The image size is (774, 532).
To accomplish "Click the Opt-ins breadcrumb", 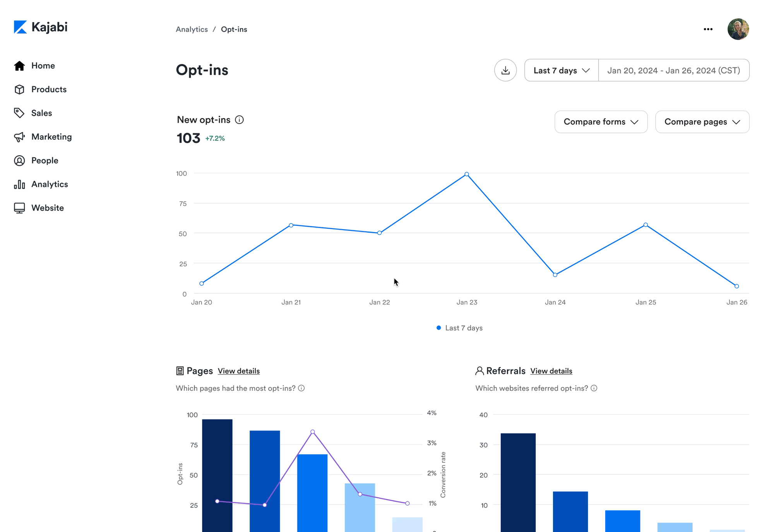I will point(234,29).
